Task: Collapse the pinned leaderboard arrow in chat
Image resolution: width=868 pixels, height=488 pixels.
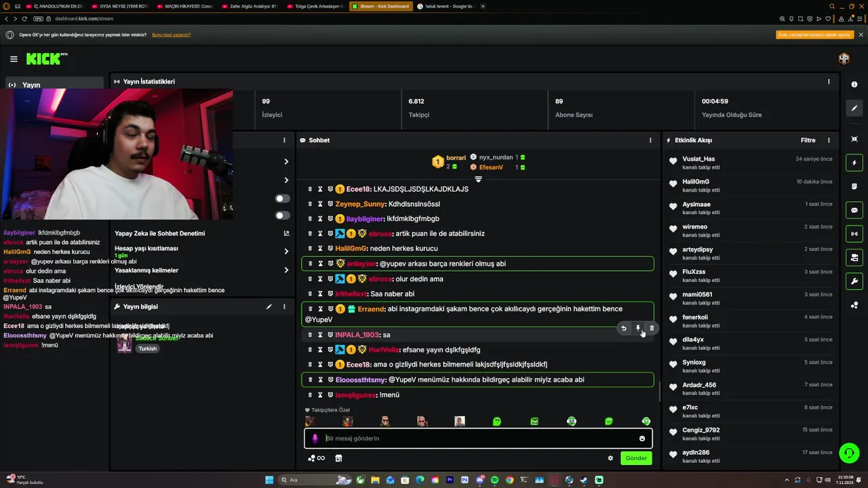Action: coord(478,179)
